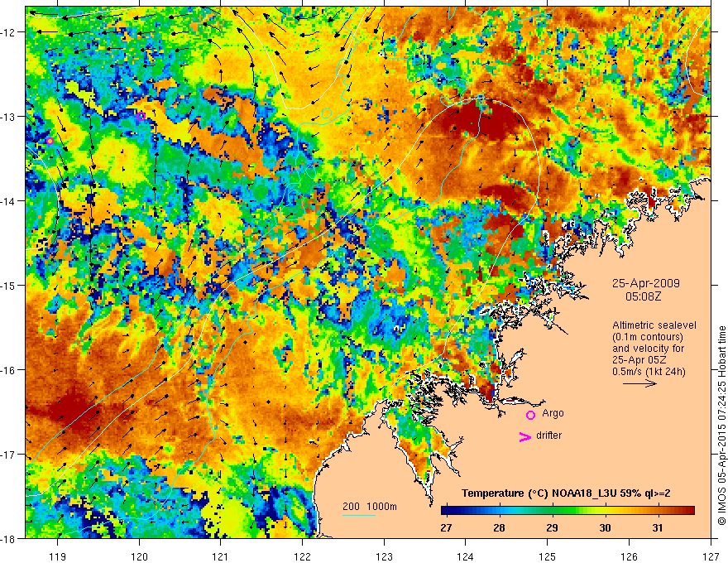Click longitude axis label 127
The width and height of the screenshot is (728, 563).
[711, 556]
